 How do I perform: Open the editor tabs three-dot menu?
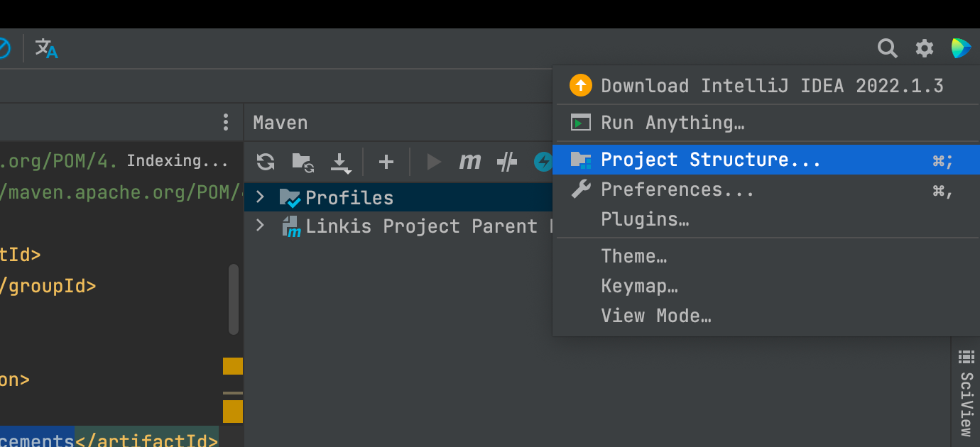[x=226, y=122]
